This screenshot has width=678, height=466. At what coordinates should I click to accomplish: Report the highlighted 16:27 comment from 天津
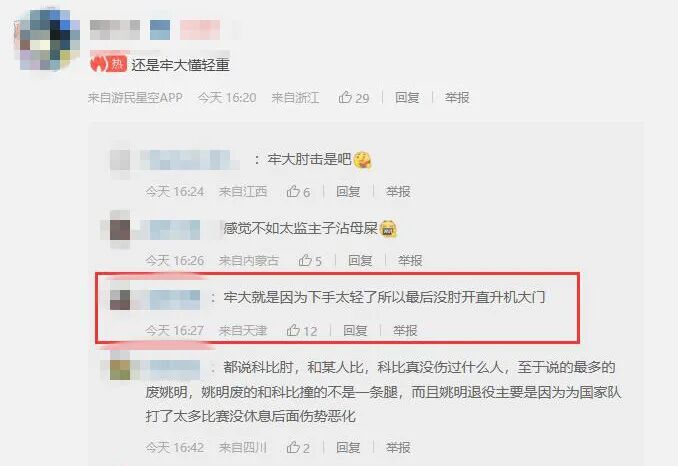click(405, 331)
